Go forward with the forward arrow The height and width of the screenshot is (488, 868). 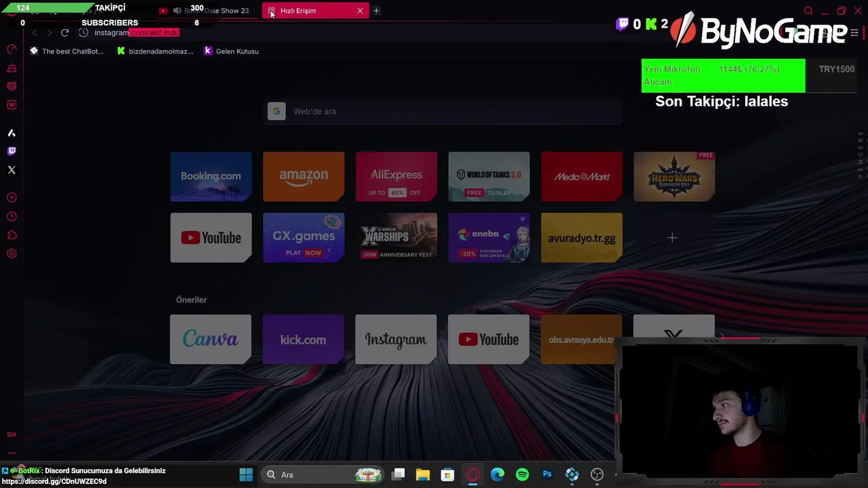[x=49, y=33]
